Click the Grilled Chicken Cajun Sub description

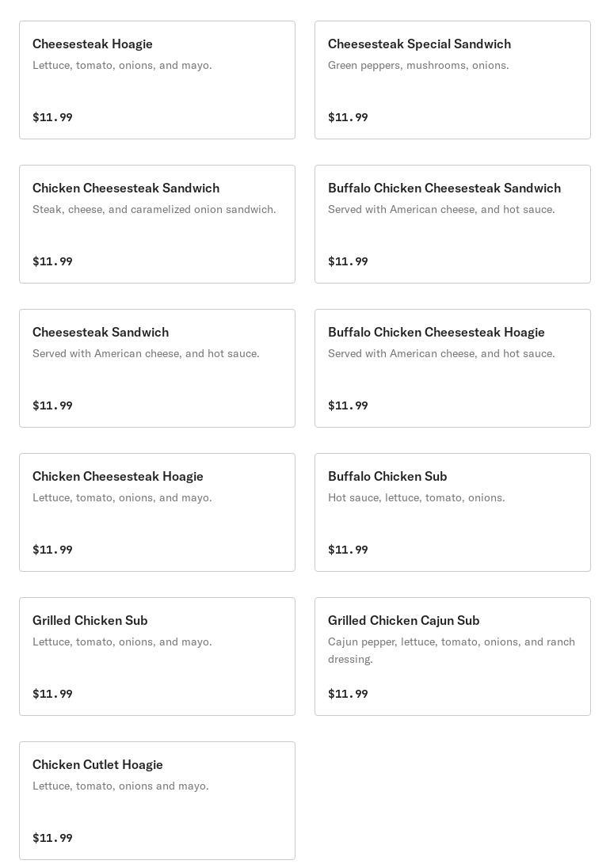(x=451, y=650)
